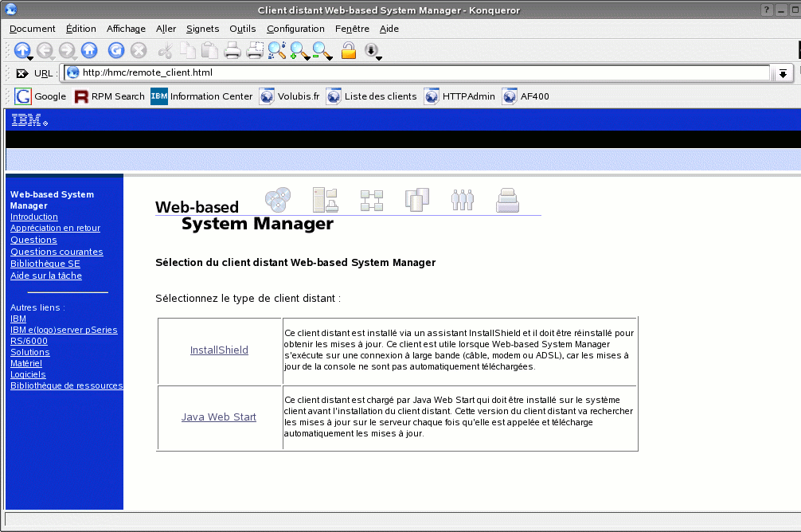Open the Document menu
The height and width of the screenshot is (532, 801).
click(32, 29)
